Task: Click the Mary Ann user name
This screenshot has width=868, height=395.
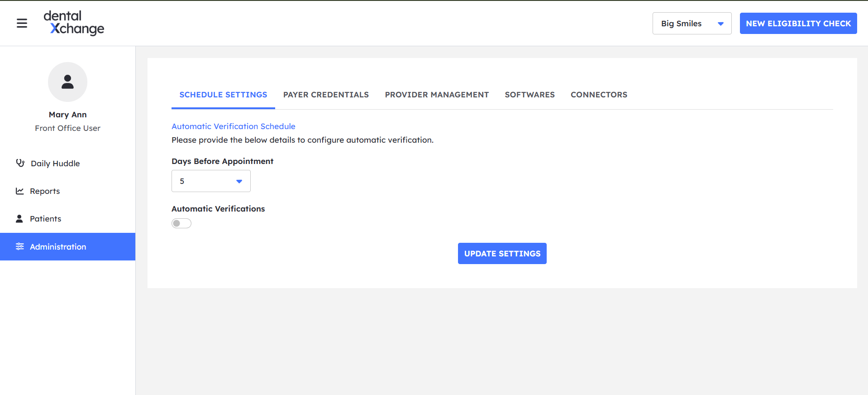Action: [67, 115]
